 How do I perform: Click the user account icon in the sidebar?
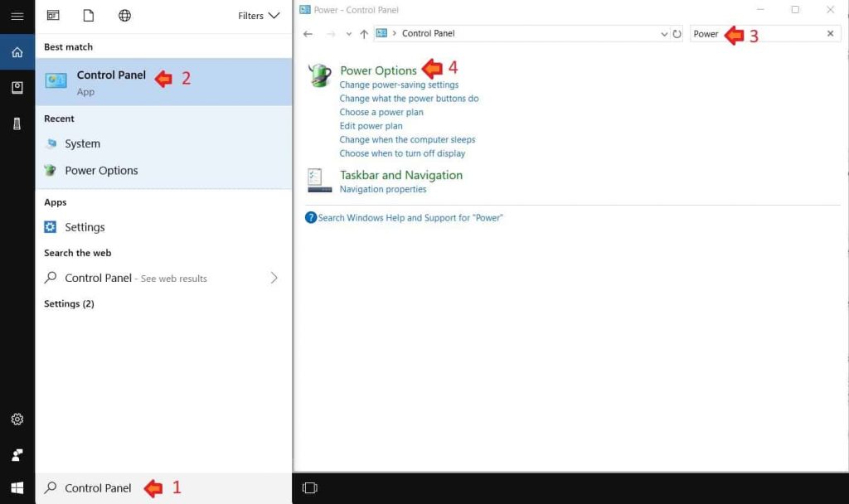pos(17,454)
